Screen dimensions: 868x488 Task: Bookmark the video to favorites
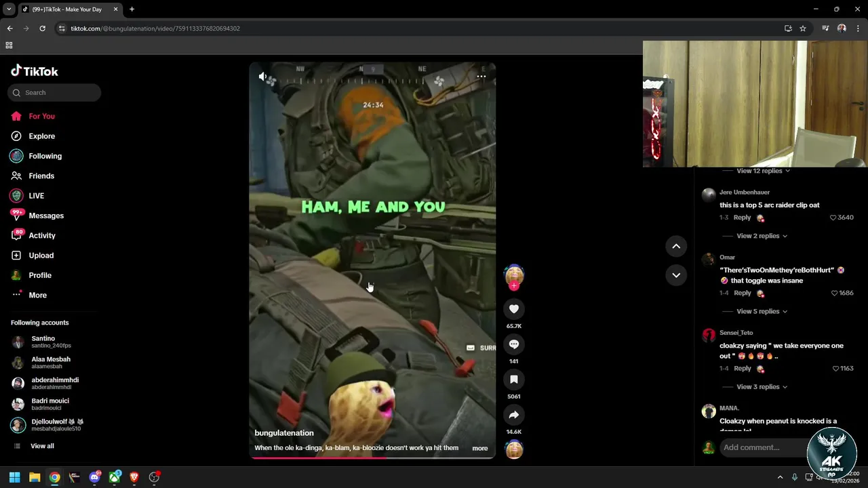pos(514,380)
